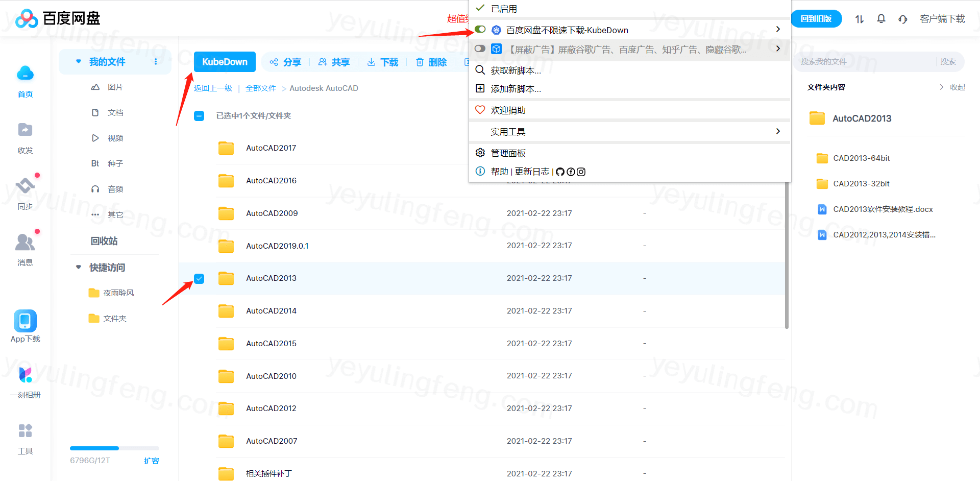Open the CAD2013软件安装教程.docx document icon
The height and width of the screenshot is (481, 980).
[822, 209]
